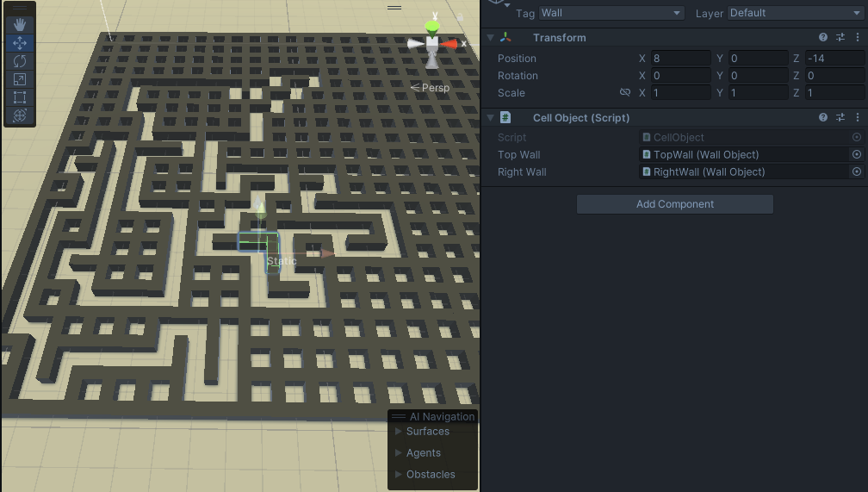Collapse the Transform component foldout
This screenshot has width=868, height=492.
(x=490, y=38)
